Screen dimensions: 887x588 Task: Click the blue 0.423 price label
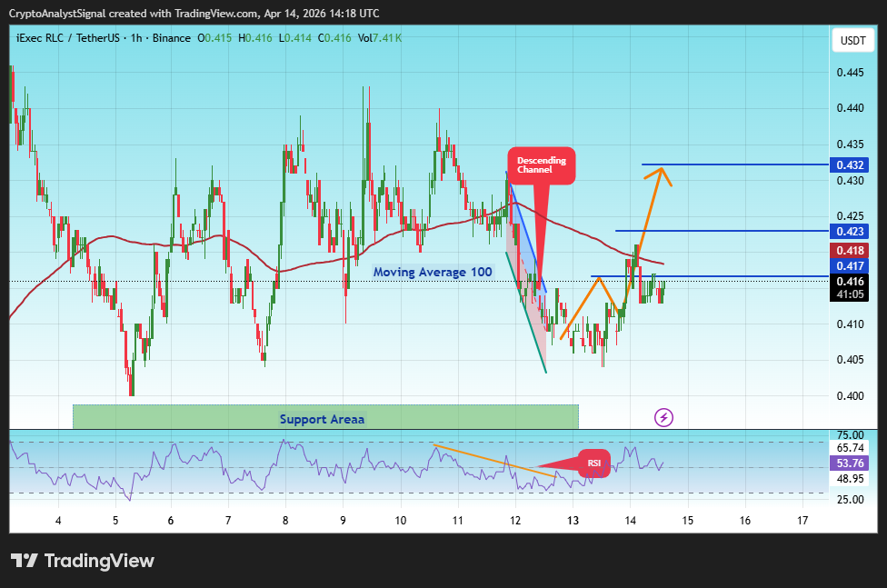850,232
